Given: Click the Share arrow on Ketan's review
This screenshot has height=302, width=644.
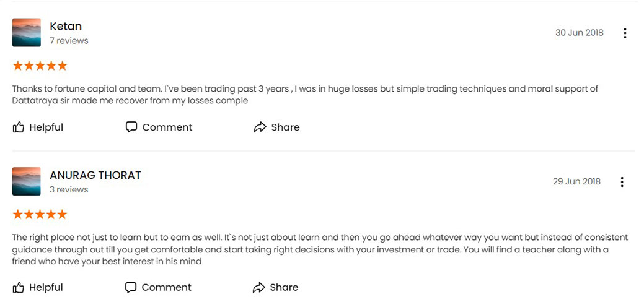Looking at the screenshot, I should click(260, 127).
